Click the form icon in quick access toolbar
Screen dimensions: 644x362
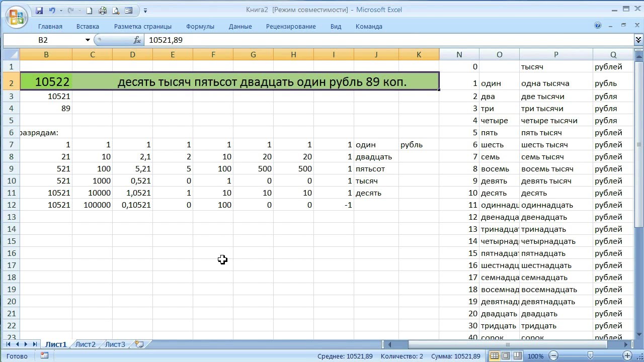[x=129, y=10]
